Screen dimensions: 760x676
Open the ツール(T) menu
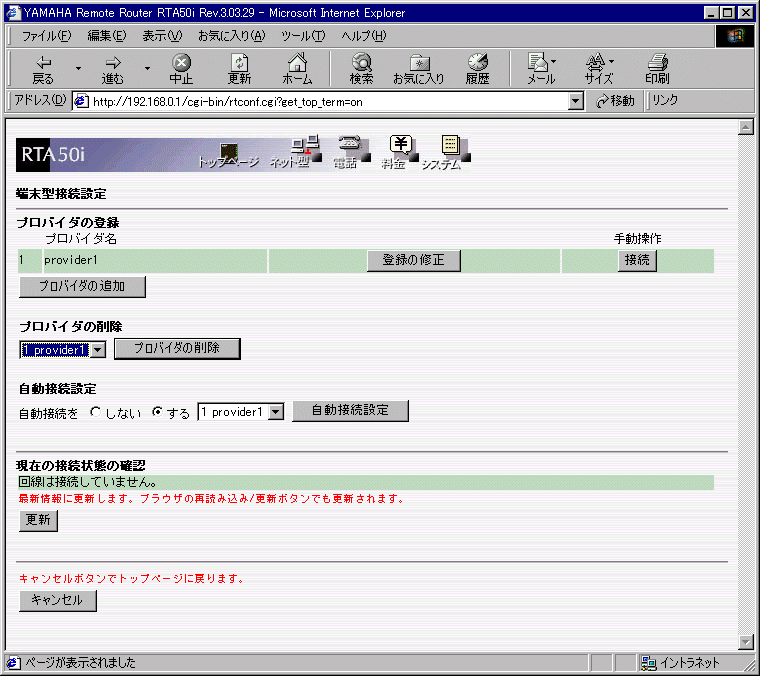point(303,36)
